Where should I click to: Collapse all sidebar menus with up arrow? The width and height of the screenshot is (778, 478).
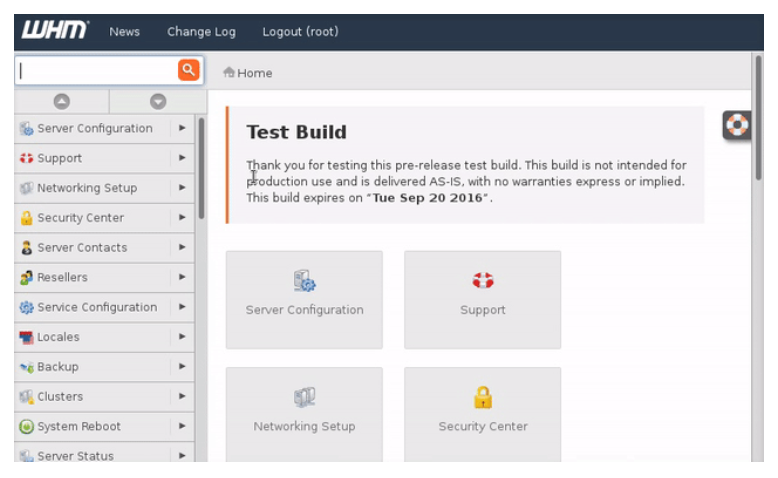[x=62, y=102]
